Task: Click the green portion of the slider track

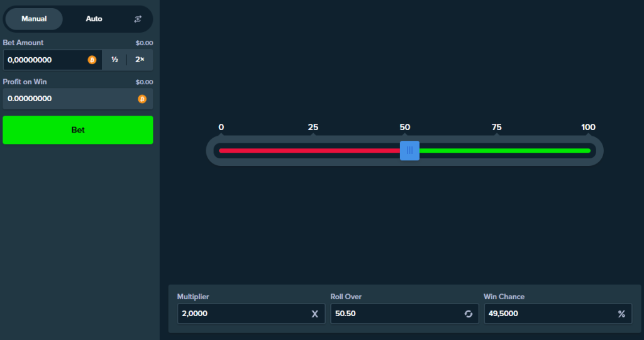Action: click(503, 151)
